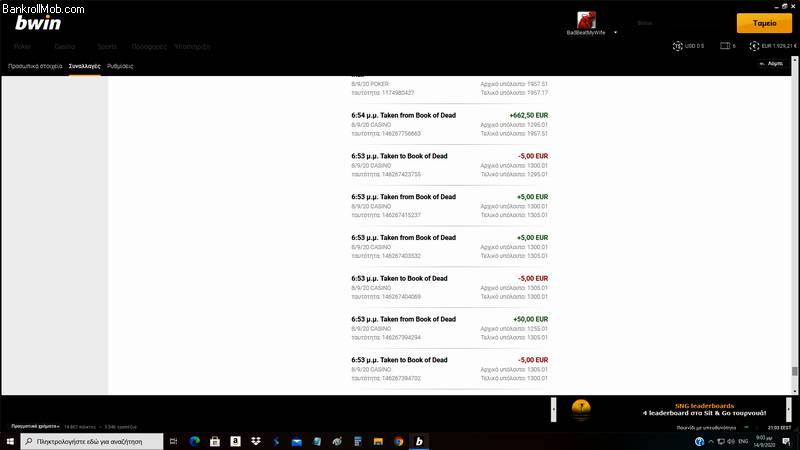Viewport: 800px width, 450px height.
Task: Click the ENG language indicator
Action: [x=743, y=441]
